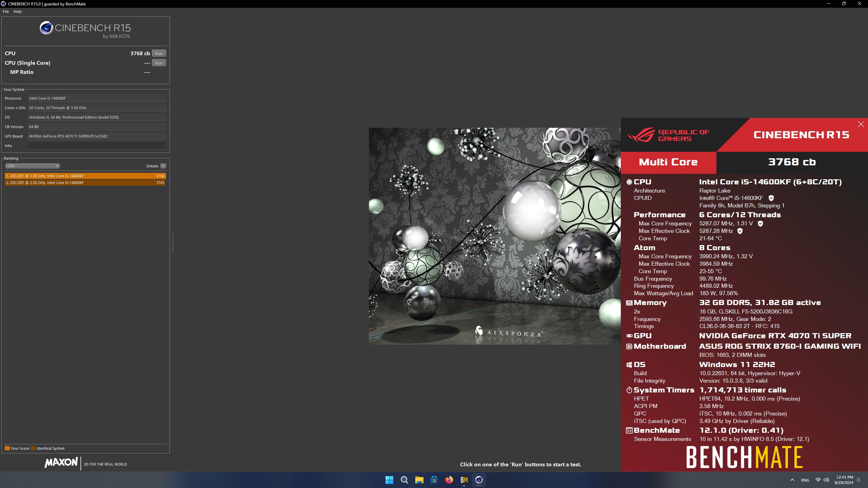Click the OS field showing Windows 8
Image resolution: width=868 pixels, height=488 pixels.
pos(97,117)
